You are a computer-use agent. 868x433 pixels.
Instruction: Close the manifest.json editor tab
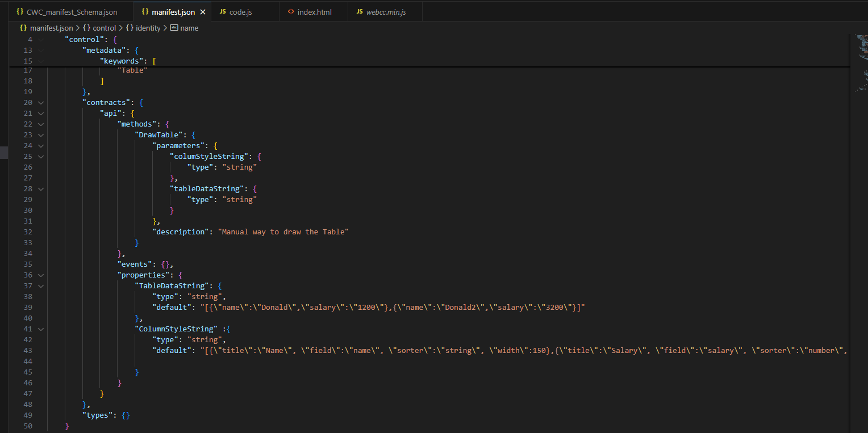pyautogui.click(x=203, y=12)
